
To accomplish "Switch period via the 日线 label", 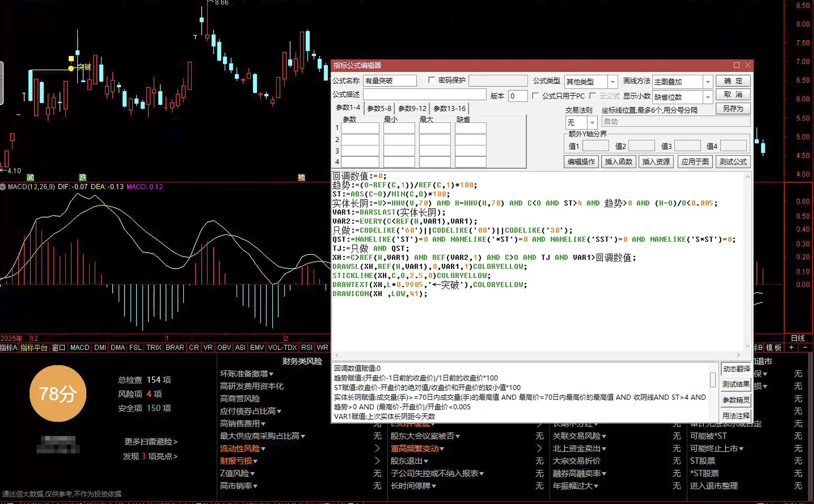I will pyautogui.click(x=797, y=338).
